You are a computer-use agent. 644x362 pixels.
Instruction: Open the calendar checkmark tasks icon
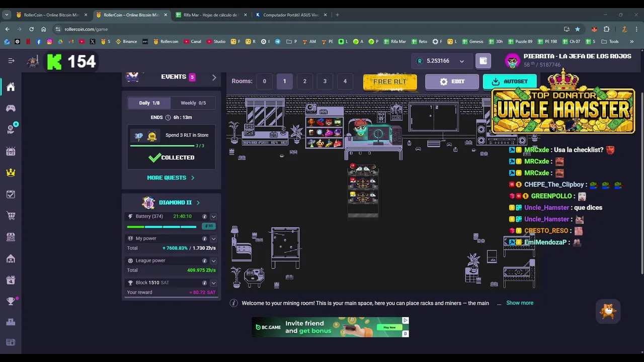click(11, 194)
